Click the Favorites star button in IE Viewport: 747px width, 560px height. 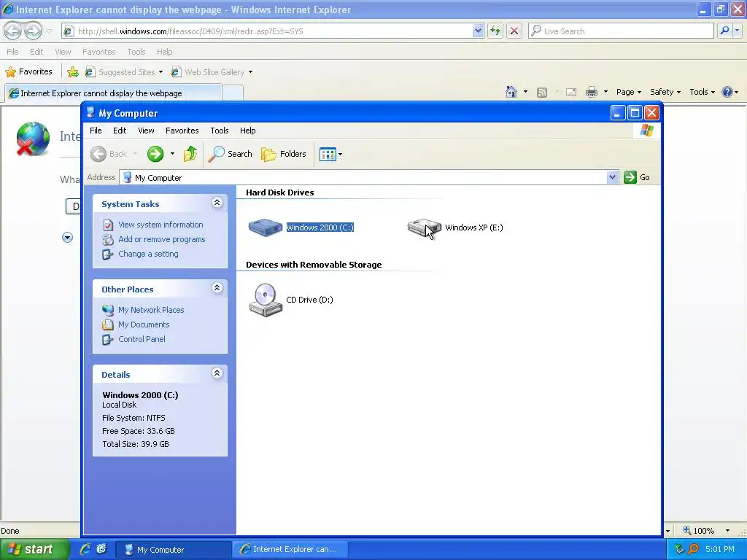29,72
